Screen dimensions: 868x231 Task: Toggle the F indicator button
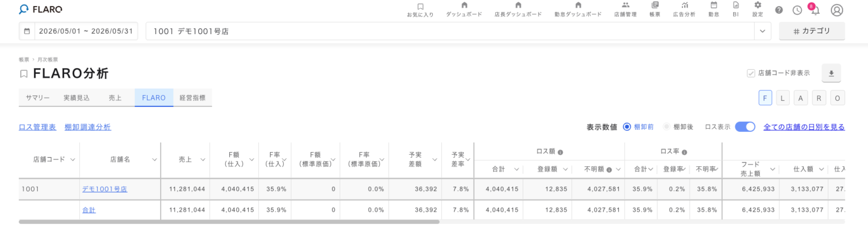[765, 98]
